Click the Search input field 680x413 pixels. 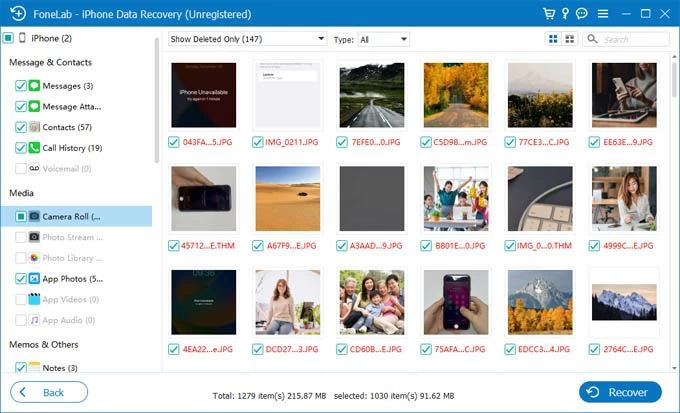(632, 39)
